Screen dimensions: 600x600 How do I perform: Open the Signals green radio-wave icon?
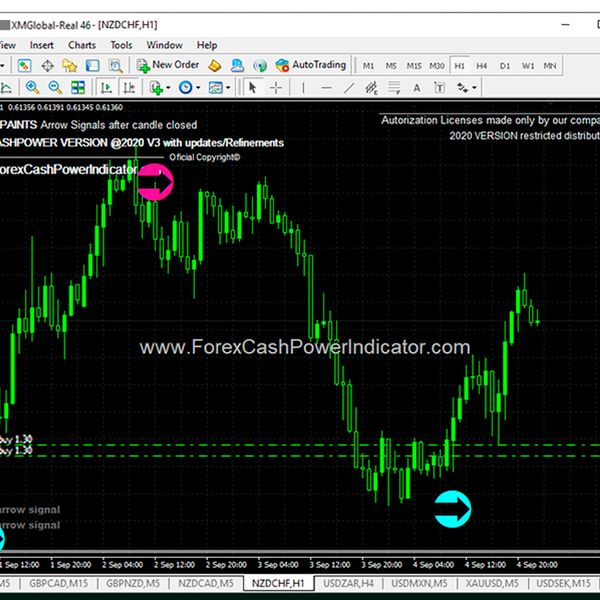[x=260, y=66]
